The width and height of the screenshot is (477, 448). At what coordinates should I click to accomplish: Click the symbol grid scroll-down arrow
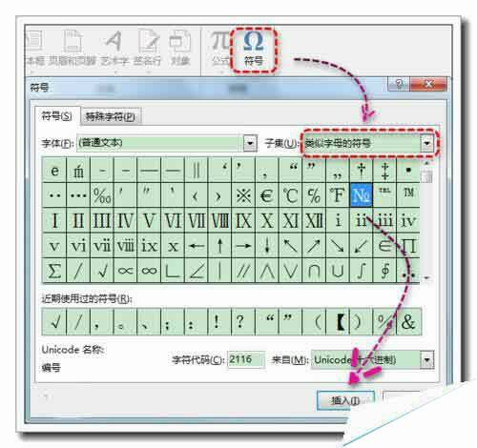[427, 278]
